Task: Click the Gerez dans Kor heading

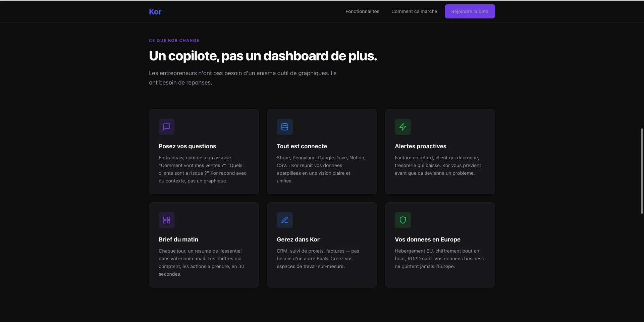Action: 298,239
